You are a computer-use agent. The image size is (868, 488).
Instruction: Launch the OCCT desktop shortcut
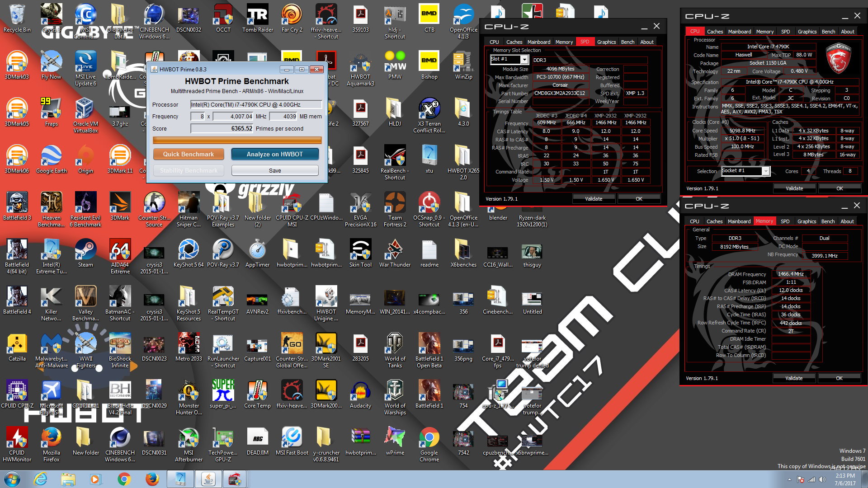pos(223,19)
